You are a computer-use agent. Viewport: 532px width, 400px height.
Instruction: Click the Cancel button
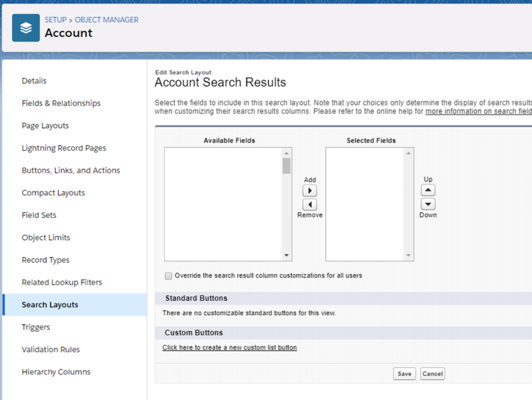(x=433, y=374)
